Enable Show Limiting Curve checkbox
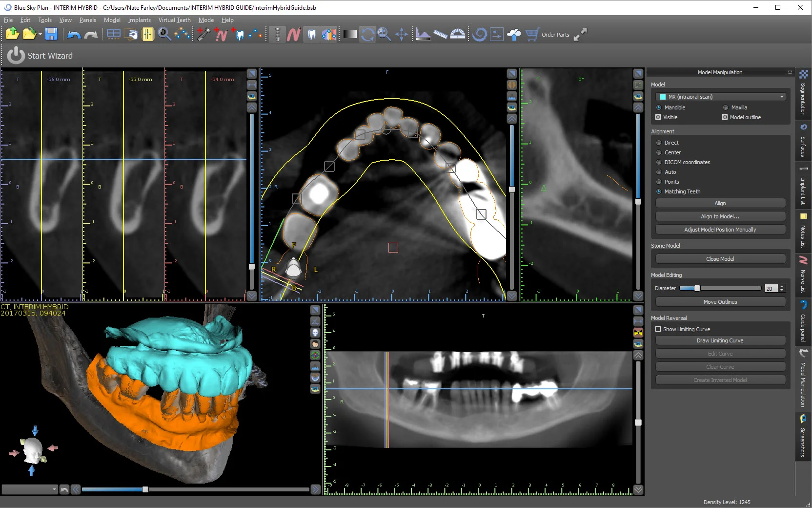Screen dimensions: 812x508 [x=658, y=329]
